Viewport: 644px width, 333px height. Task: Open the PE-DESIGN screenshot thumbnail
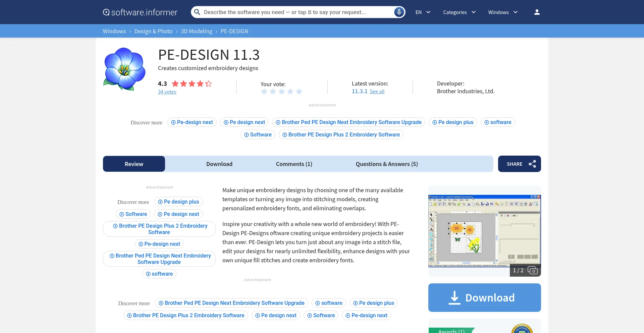tap(484, 231)
